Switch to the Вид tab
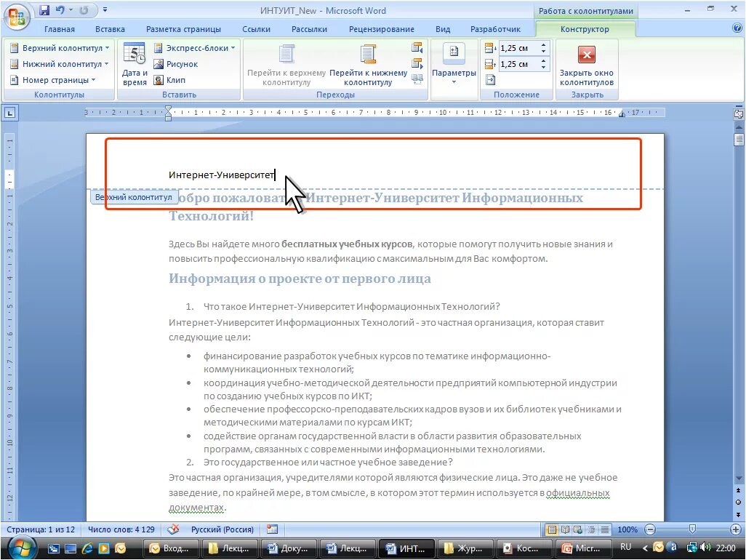This screenshot has height=560, width=746. pyautogui.click(x=443, y=29)
